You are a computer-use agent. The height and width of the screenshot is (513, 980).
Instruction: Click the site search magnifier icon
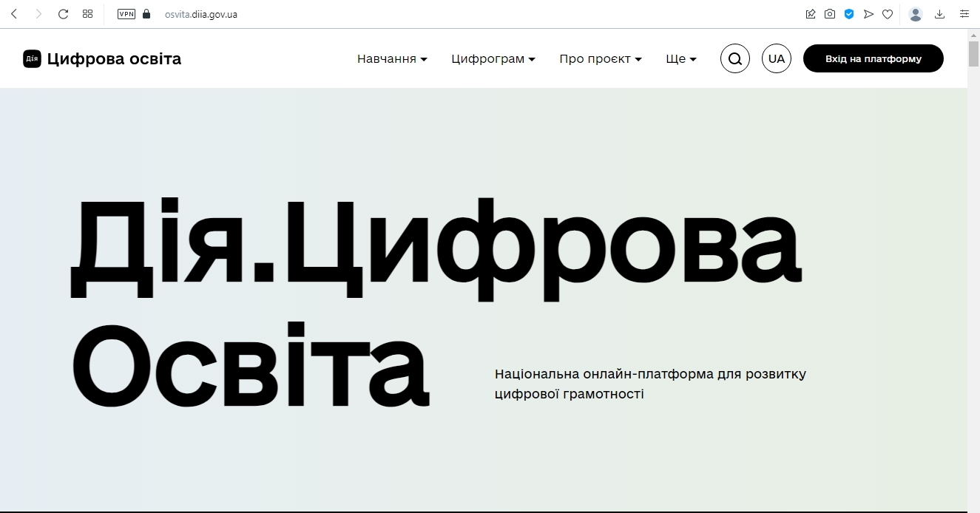point(734,59)
